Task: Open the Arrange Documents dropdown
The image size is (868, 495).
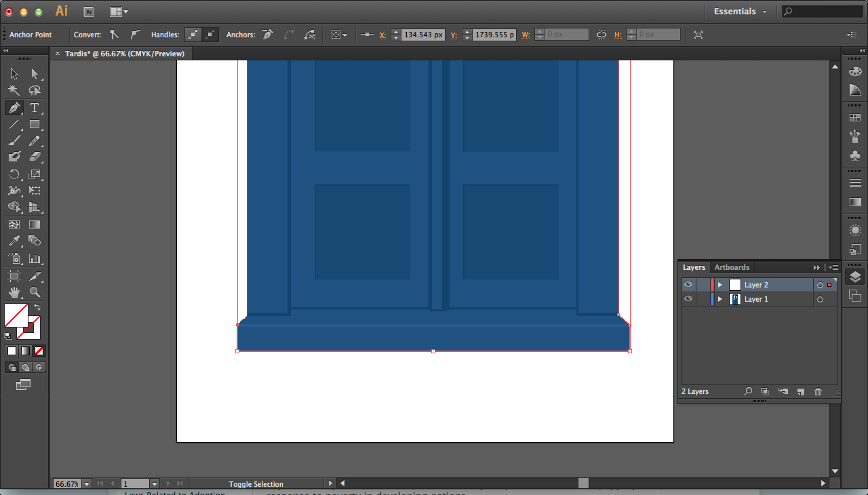Action: coord(119,12)
